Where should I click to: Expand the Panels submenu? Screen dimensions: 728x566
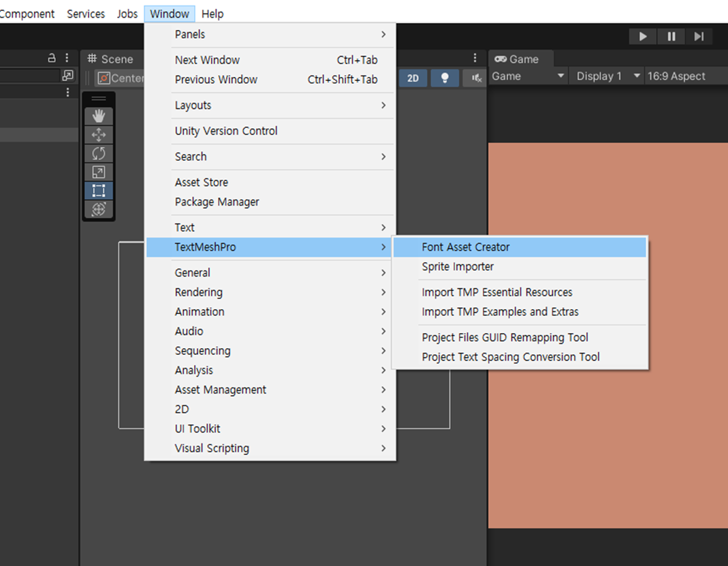[x=270, y=34]
